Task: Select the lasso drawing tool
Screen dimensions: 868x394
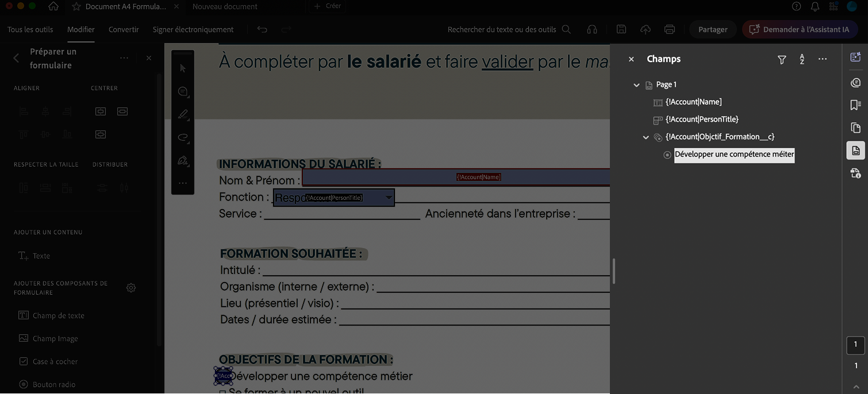Action: coord(183,137)
